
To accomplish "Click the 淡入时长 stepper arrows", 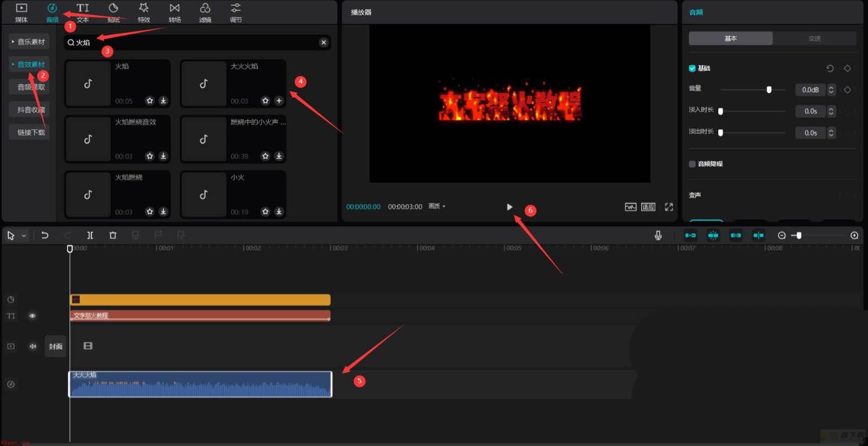I will click(x=831, y=111).
